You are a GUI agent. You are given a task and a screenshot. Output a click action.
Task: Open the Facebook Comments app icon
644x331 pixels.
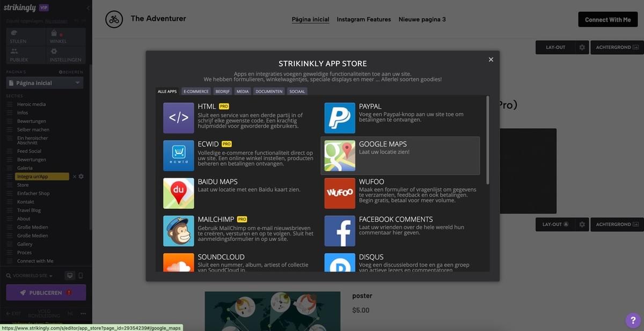pyautogui.click(x=340, y=230)
